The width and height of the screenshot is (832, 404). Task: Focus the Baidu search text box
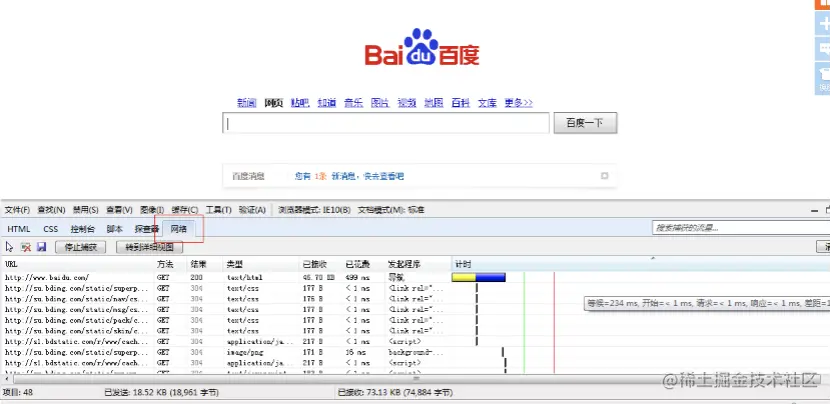click(x=386, y=123)
